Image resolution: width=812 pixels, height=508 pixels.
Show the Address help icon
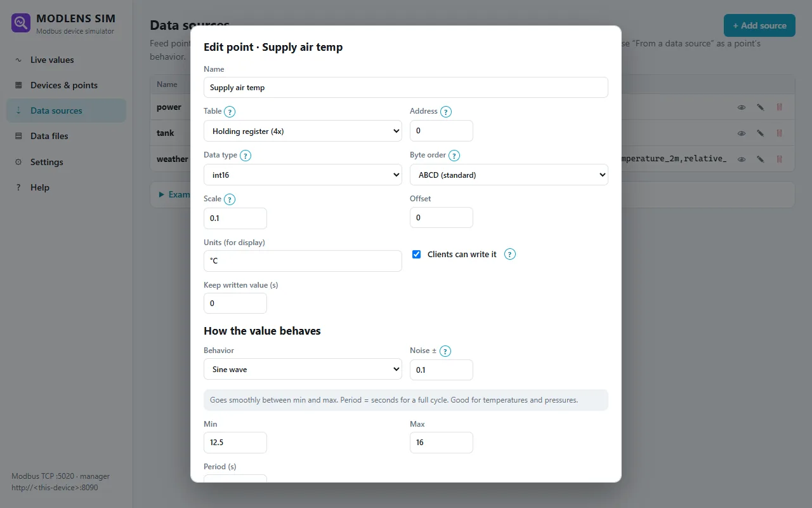coord(446,112)
